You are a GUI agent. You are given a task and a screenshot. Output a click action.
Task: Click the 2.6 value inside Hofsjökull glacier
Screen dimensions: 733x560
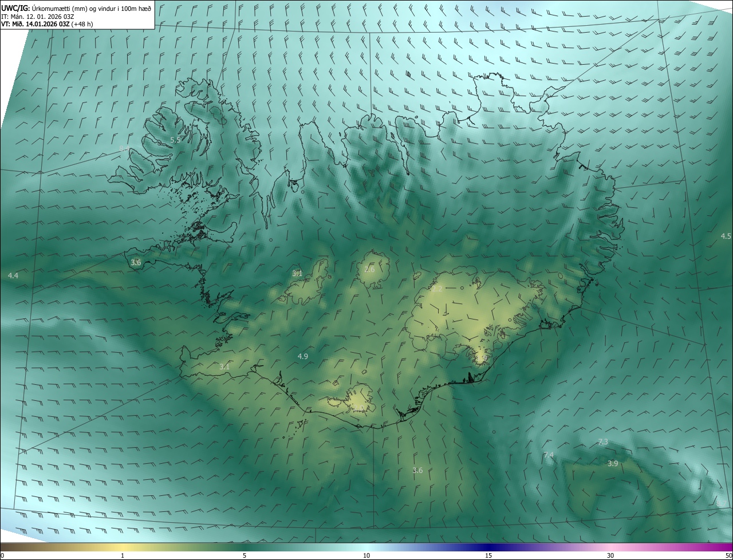369,269
